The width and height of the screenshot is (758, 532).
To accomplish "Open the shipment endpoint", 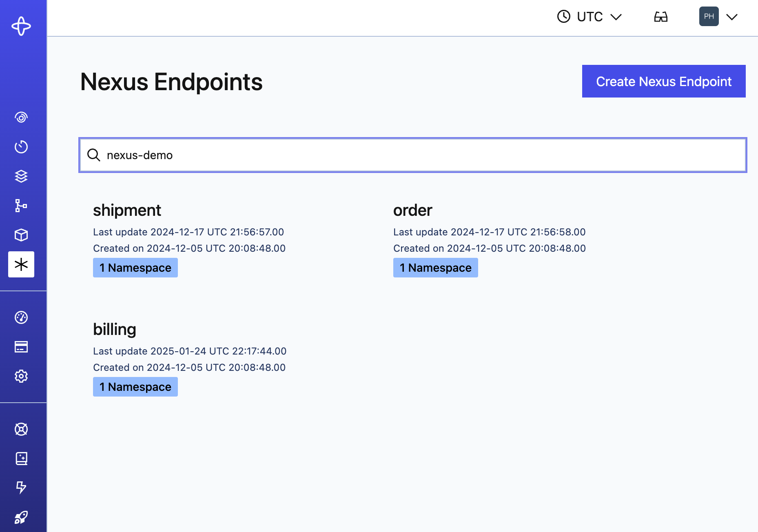I will 127,210.
